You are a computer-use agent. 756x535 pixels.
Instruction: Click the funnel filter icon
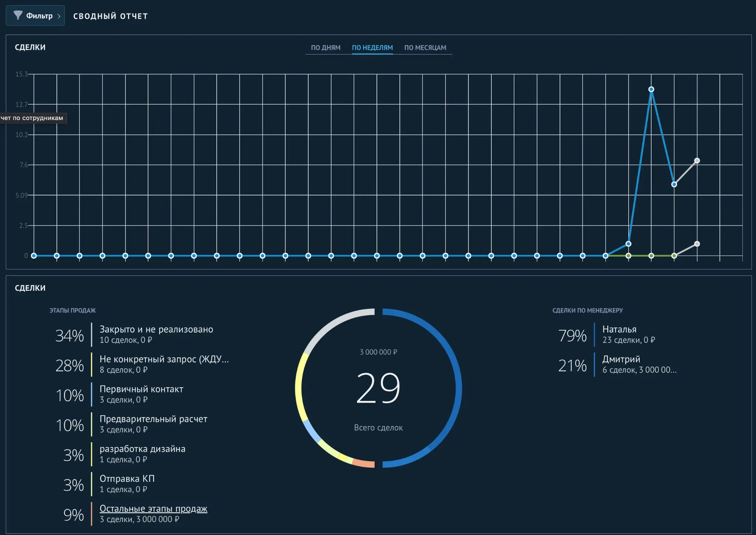[18, 15]
